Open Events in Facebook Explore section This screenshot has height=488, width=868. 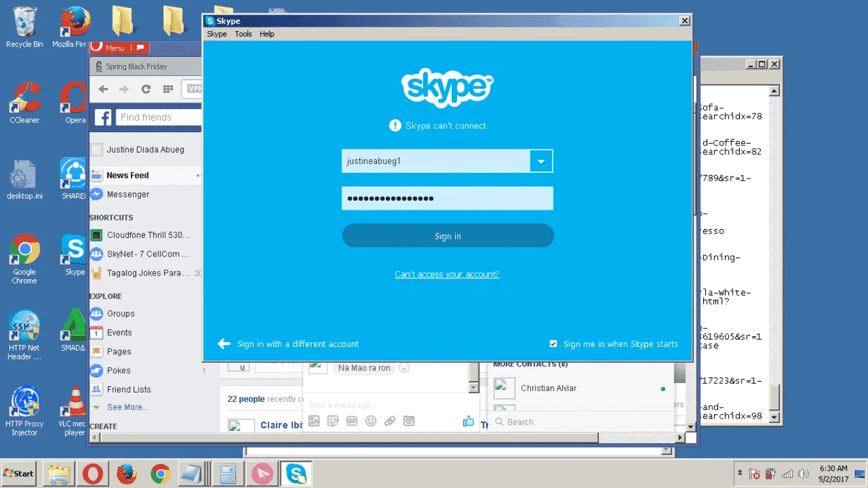click(x=119, y=333)
